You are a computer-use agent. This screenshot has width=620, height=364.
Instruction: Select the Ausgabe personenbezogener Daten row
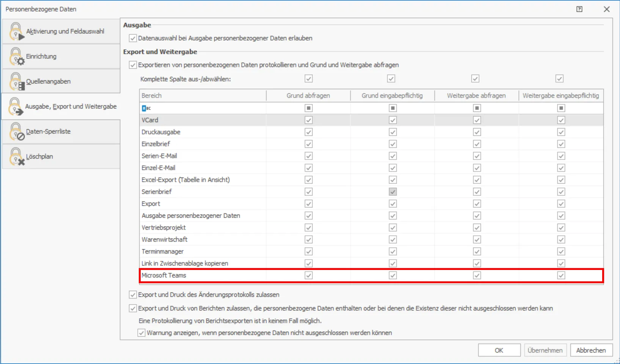point(371,216)
